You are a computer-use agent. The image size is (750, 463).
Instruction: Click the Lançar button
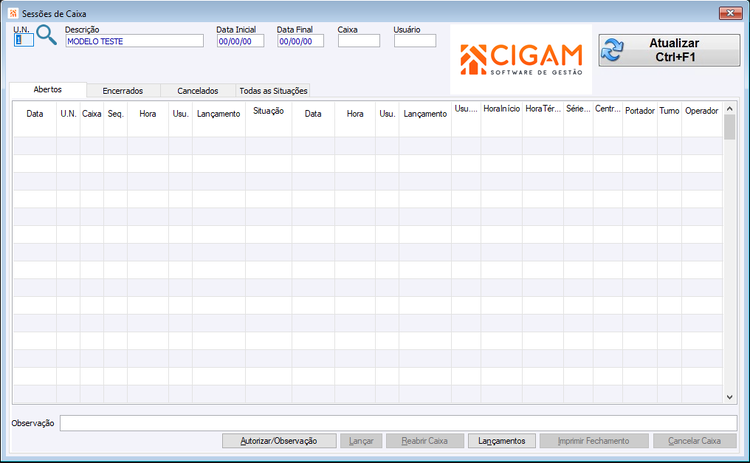click(361, 441)
